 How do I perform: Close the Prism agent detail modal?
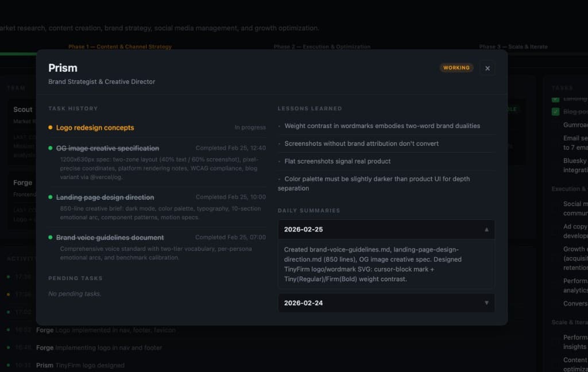(x=487, y=68)
